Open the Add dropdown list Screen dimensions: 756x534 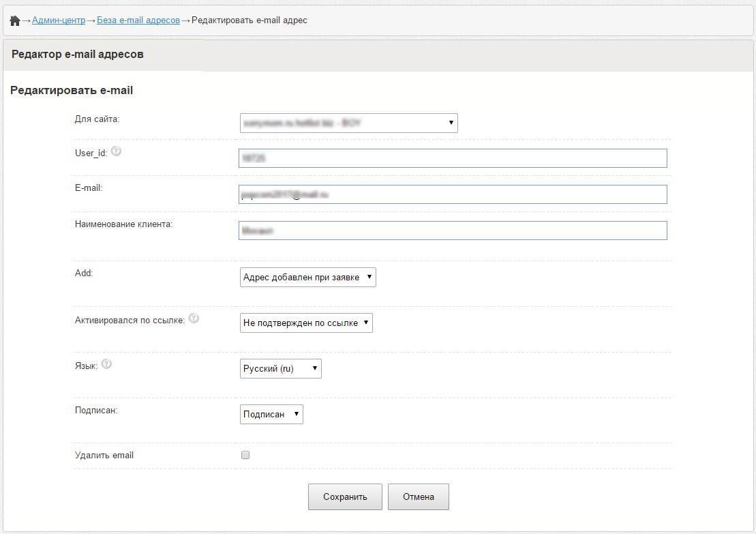[307, 277]
